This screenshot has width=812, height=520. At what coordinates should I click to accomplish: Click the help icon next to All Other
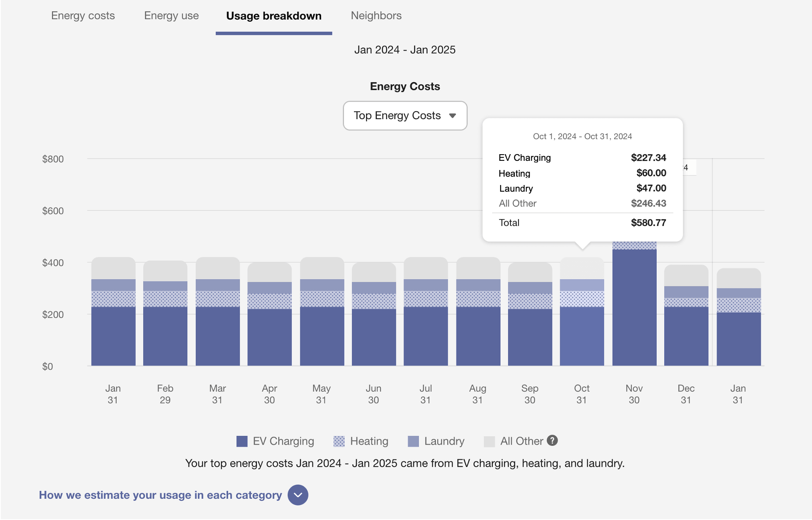click(552, 441)
